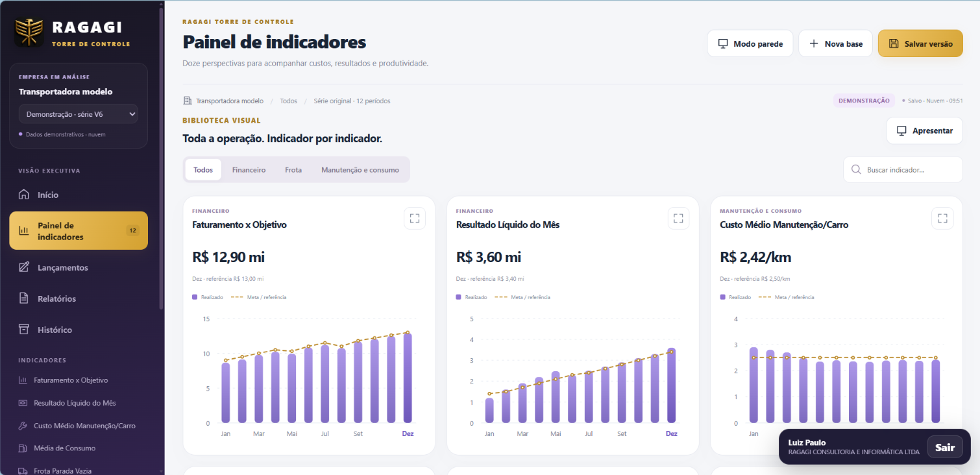Choose the fuel icon beside Média de Consumo

pyautogui.click(x=23, y=448)
